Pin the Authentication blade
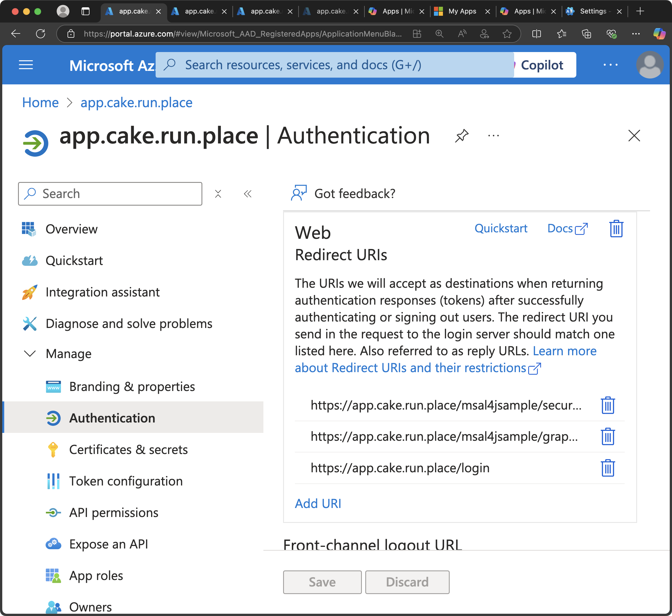Image resolution: width=672 pixels, height=616 pixels. tap(462, 136)
